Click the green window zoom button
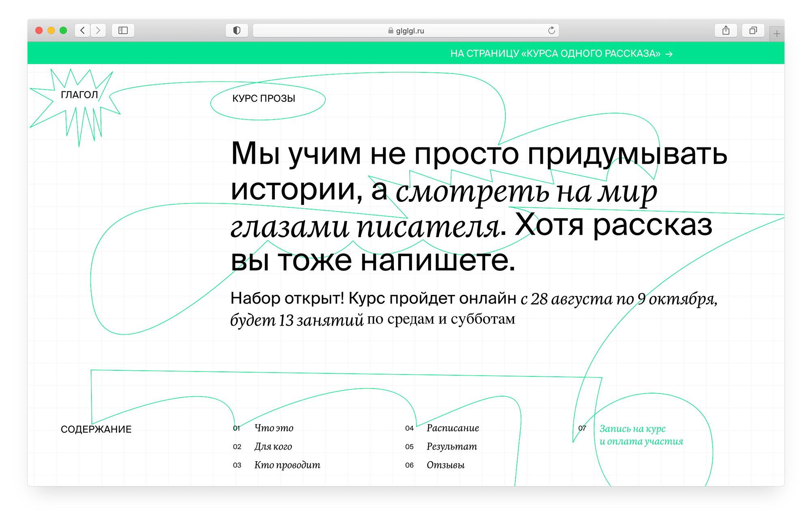Screen dimensions: 812x527 coord(63,30)
